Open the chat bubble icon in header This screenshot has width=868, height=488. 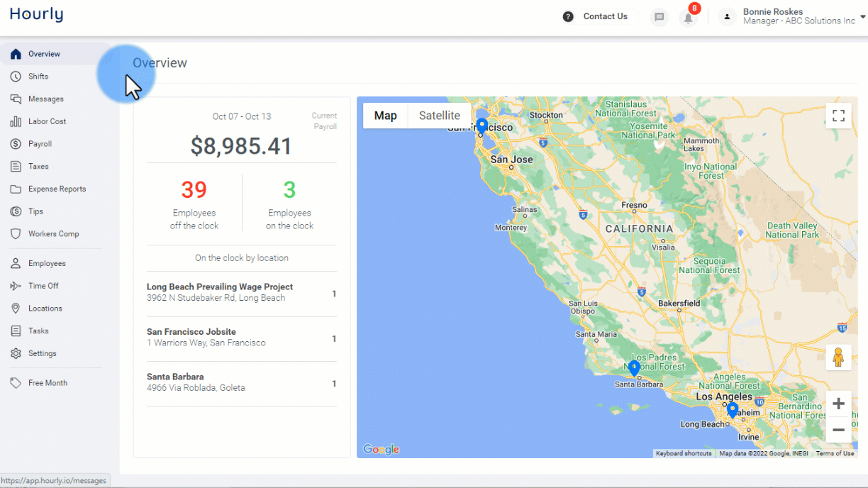(660, 18)
